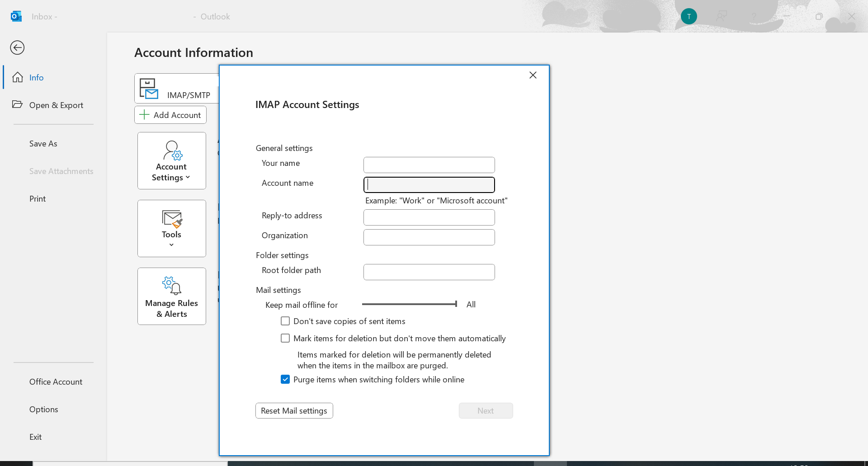This screenshot has height=466, width=868.
Task: Click the Reset Mail settings button
Action: point(294,410)
